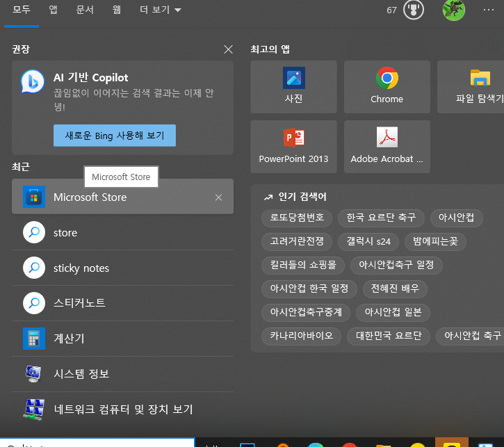Search trending term 전혜진 배우

point(395,288)
